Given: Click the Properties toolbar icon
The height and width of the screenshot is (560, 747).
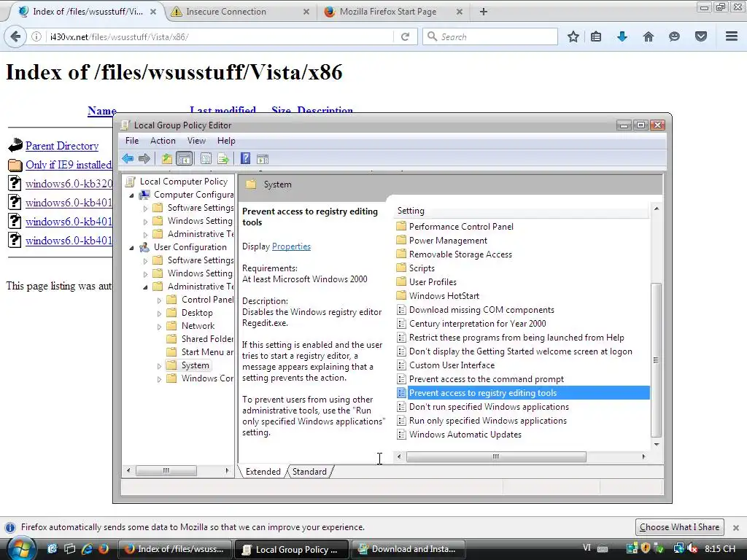Looking at the screenshot, I should click(206, 158).
